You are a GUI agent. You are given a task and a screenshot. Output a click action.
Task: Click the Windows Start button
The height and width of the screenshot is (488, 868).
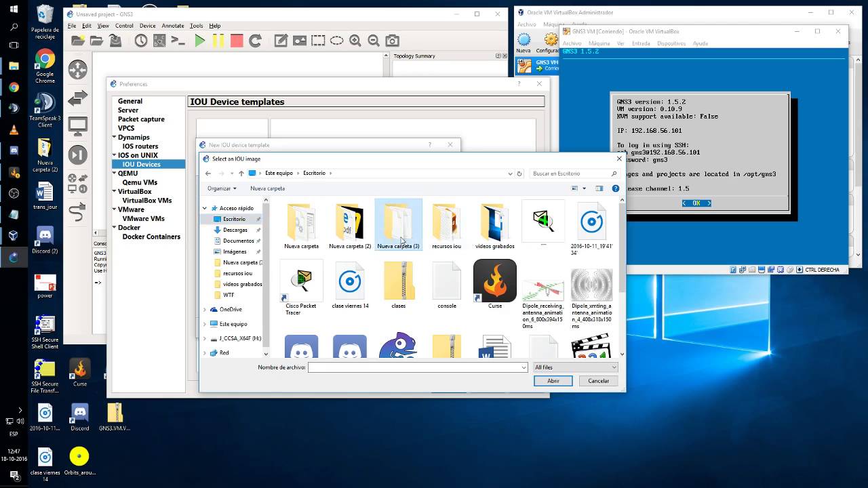coord(14,9)
